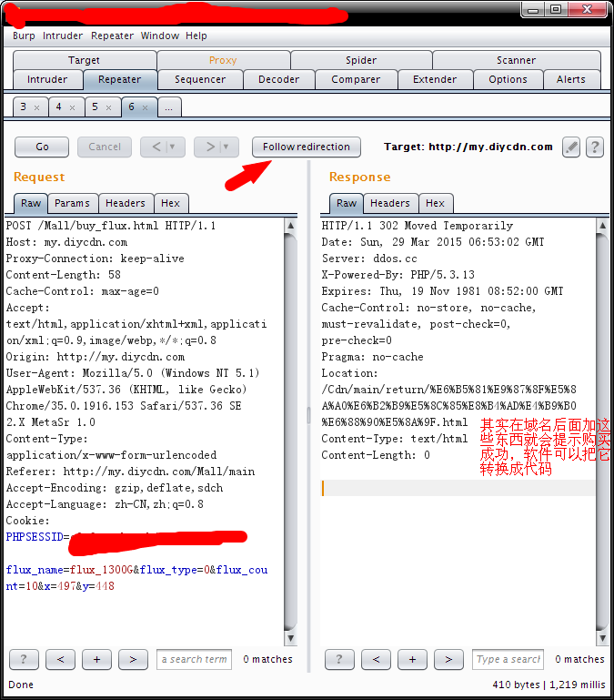
Task: Click the POST /Mall/buy_flux.html request line
Action: pyautogui.click(x=111, y=226)
